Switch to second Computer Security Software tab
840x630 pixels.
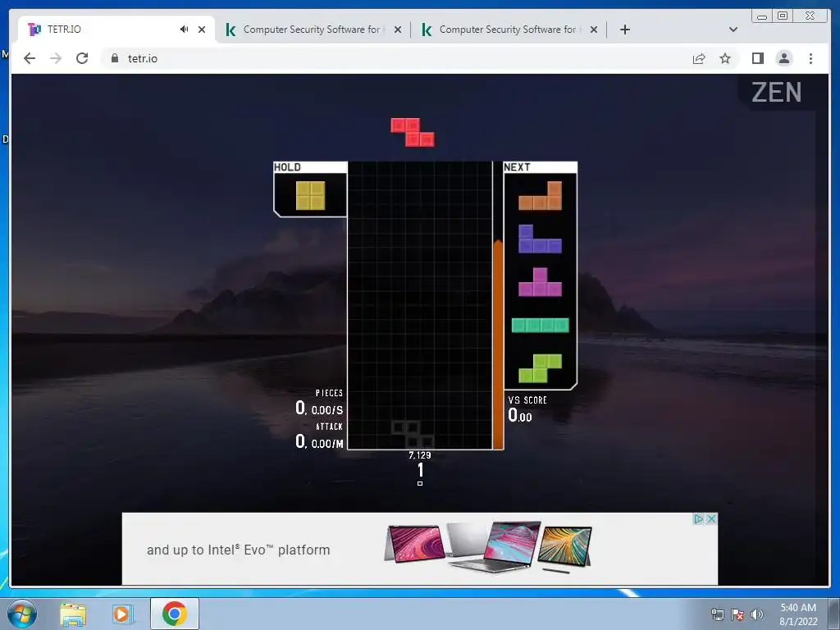pos(507,30)
